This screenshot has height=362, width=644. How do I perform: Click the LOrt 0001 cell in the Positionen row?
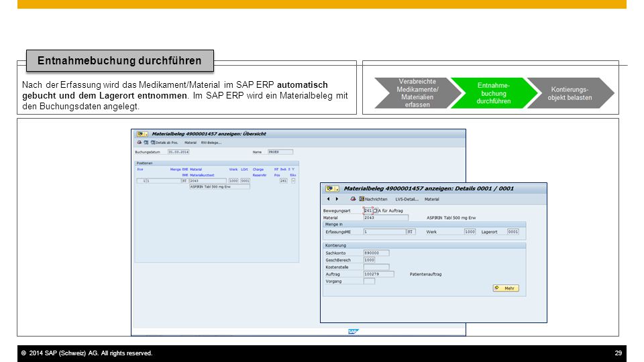point(246,180)
